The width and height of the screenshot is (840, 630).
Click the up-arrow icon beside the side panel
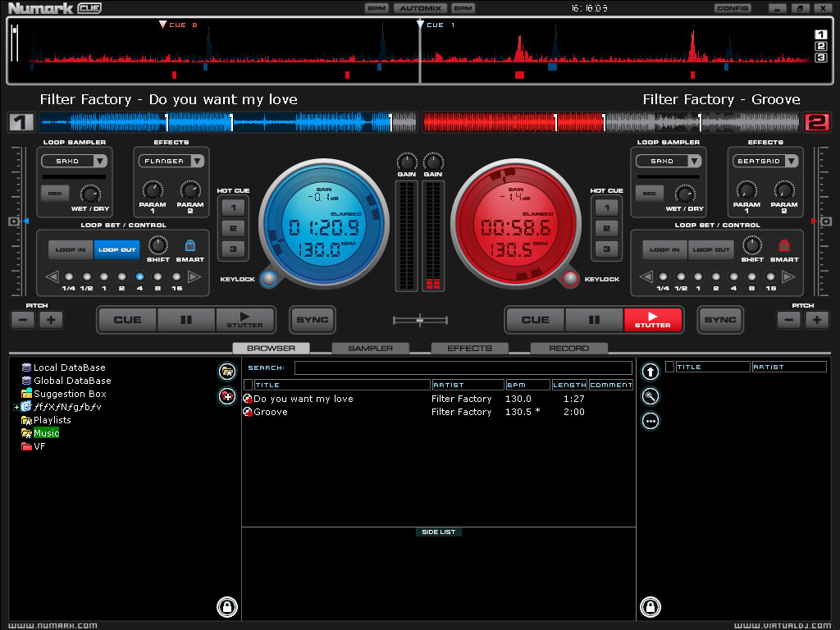(651, 372)
